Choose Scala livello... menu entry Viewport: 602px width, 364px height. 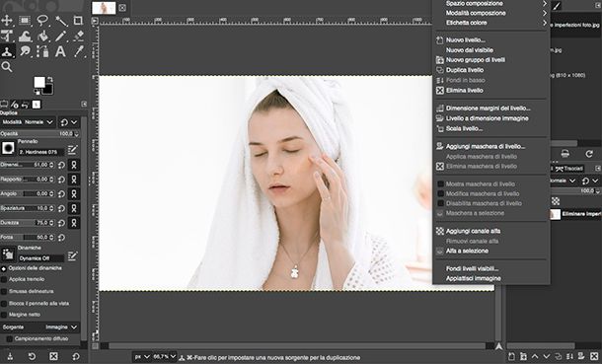491,128
